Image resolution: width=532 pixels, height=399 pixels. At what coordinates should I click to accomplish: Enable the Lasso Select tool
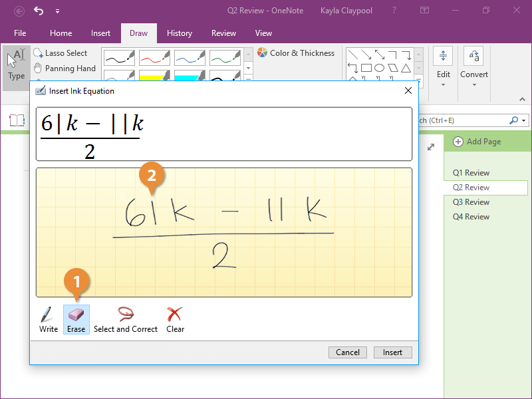[x=61, y=53]
